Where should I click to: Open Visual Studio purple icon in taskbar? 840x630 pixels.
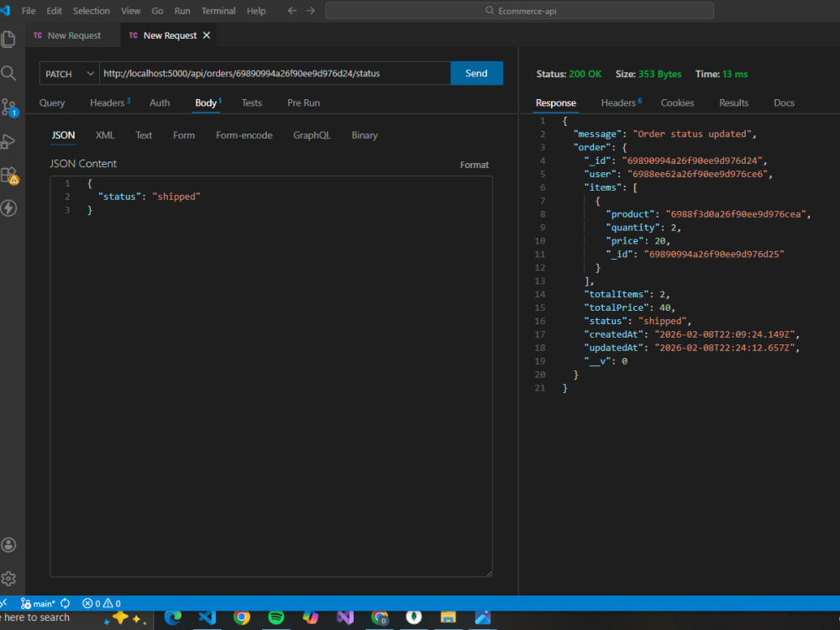pos(345,617)
